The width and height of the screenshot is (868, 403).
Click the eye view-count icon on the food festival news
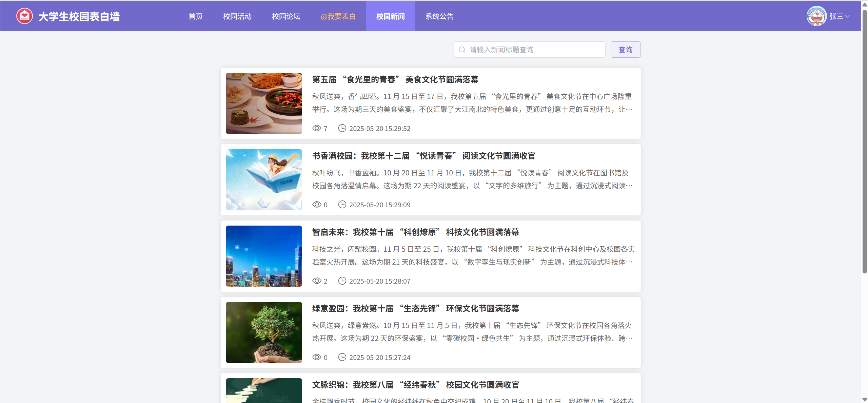(317, 128)
